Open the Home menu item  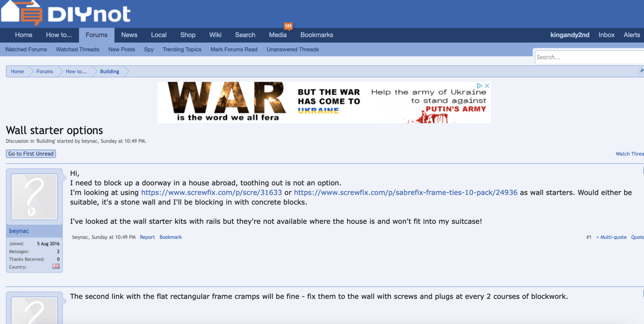(24, 35)
